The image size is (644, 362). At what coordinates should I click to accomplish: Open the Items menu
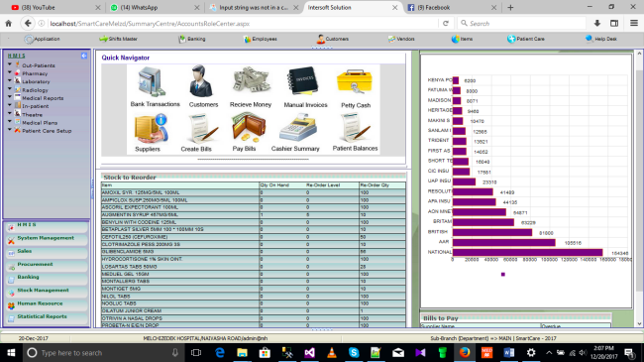[462, 39]
